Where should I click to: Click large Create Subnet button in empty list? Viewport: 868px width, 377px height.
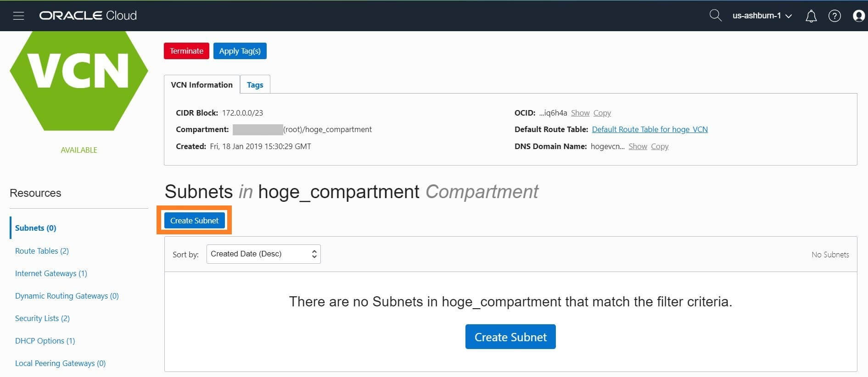510,337
